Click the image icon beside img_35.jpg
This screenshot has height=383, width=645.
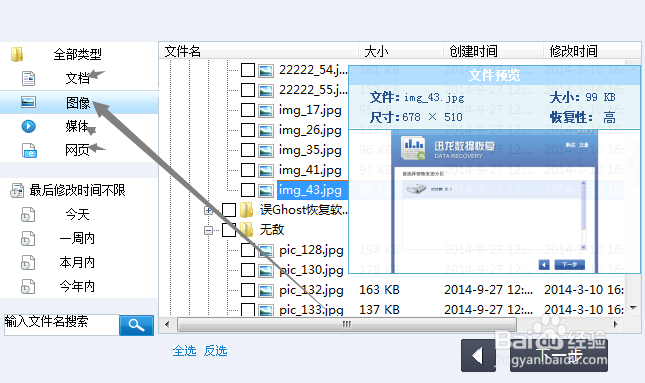(x=266, y=150)
